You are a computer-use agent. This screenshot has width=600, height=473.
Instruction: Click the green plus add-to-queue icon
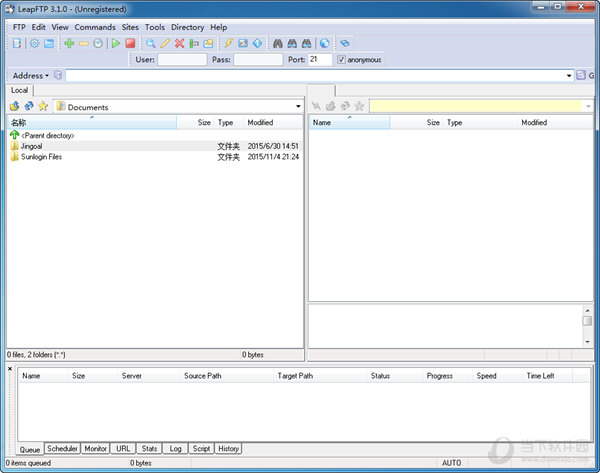(x=69, y=43)
